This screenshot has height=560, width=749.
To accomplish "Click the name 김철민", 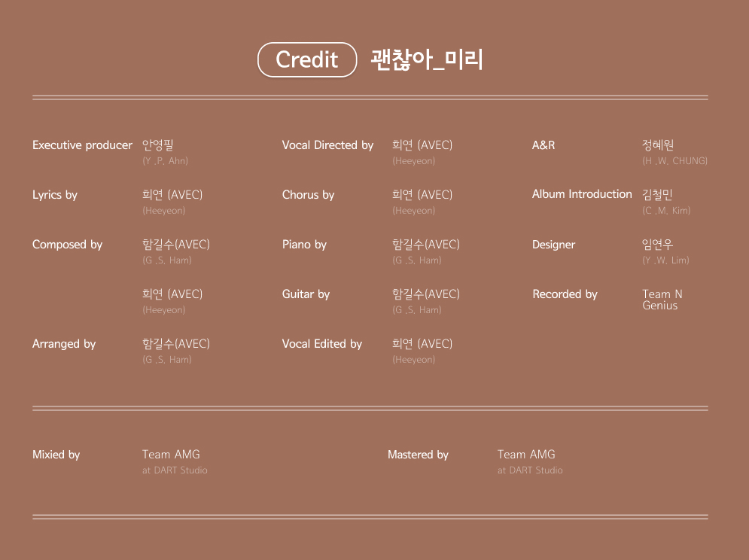I will click(657, 195).
